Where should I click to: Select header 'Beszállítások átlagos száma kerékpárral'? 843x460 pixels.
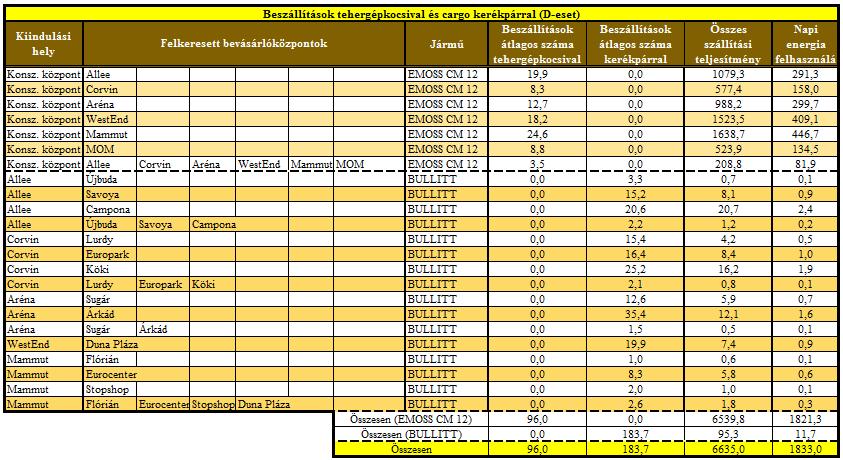point(635,45)
